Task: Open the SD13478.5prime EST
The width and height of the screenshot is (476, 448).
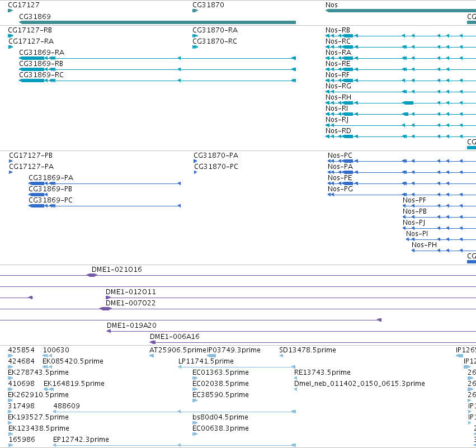Action: [308, 350]
